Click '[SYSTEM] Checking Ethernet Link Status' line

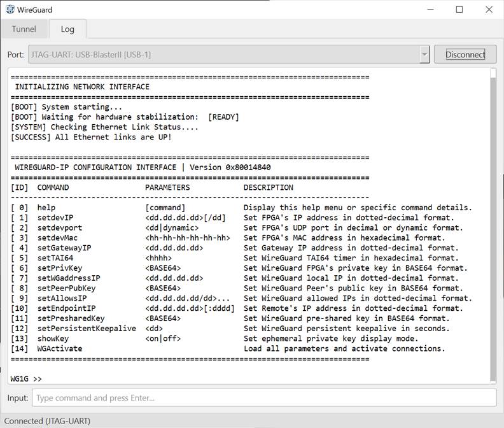click(x=104, y=127)
